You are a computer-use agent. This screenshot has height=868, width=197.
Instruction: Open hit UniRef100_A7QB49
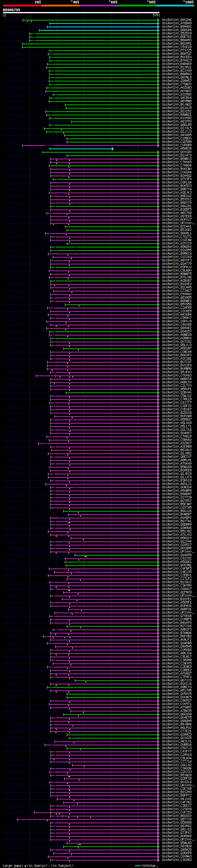pyautogui.click(x=177, y=24)
